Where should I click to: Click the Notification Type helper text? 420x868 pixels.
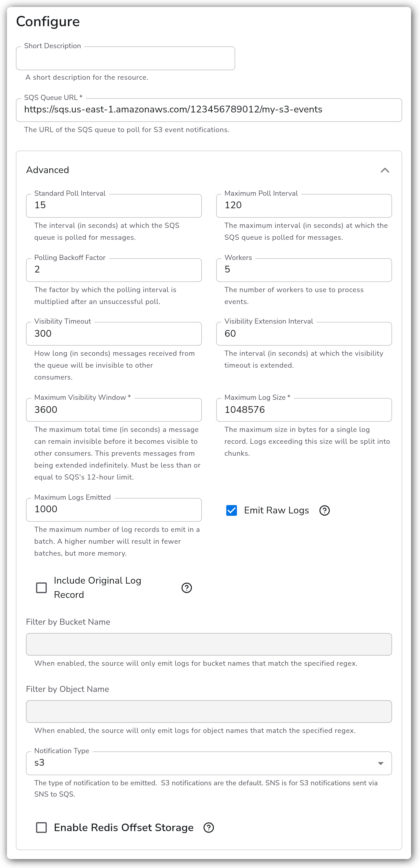click(x=206, y=788)
